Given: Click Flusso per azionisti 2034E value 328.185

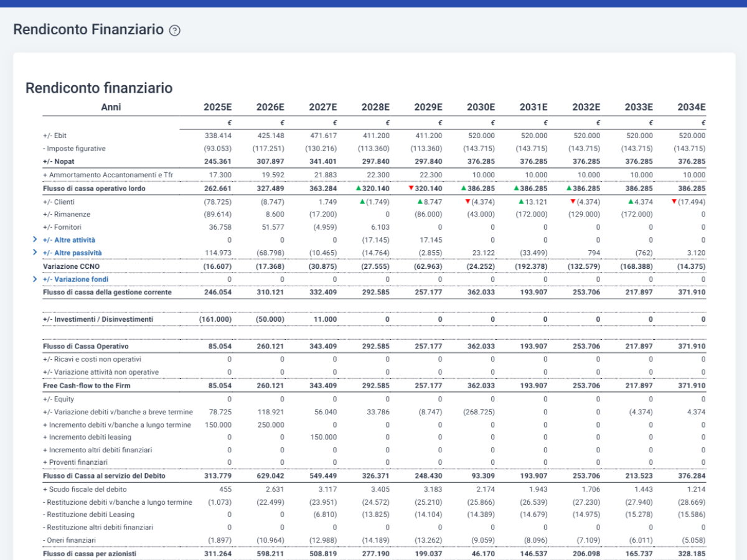Looking at the screenshot, I should 692,553.
